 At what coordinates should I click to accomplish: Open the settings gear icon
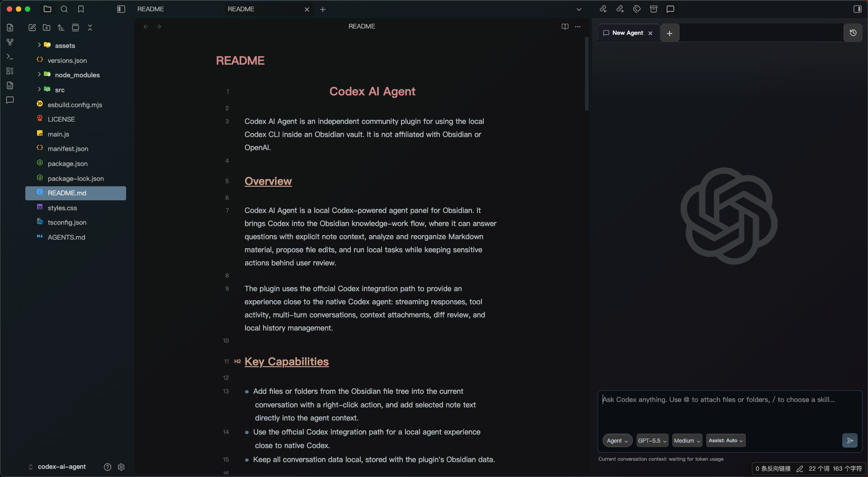click(x=121, y=467)
